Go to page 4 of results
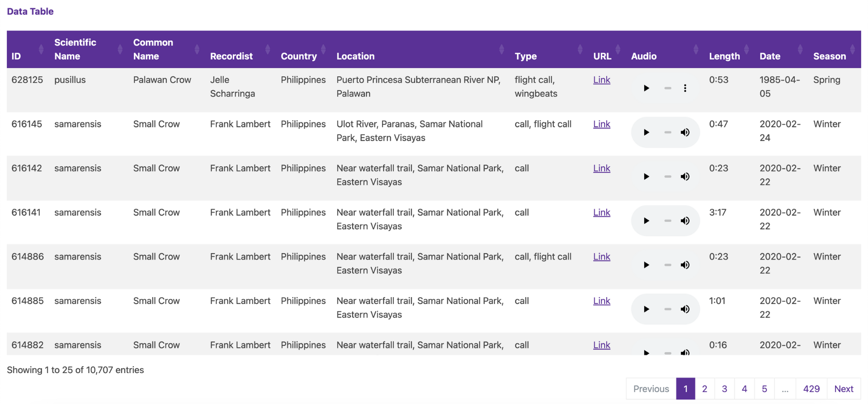Screen dimensions: 868x407 745,389
